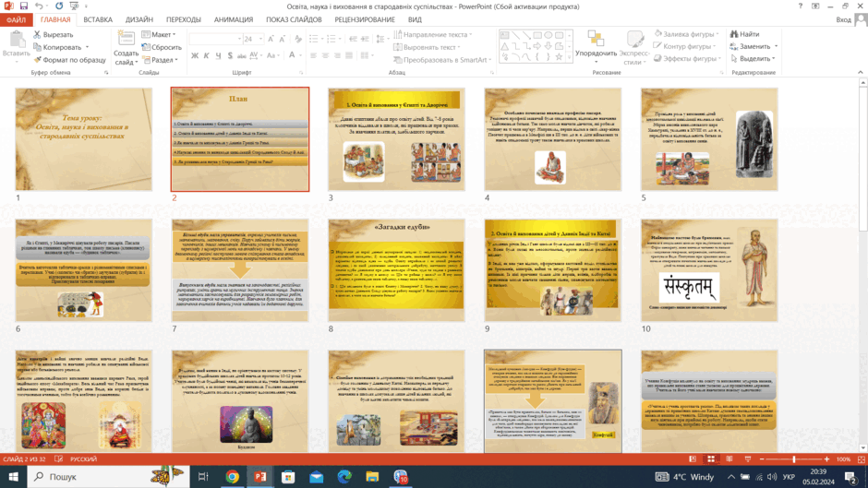The width and height of the screenshot is (868, 488).
Task: Click the Создать слайд icon
Action: pos(127,38)
